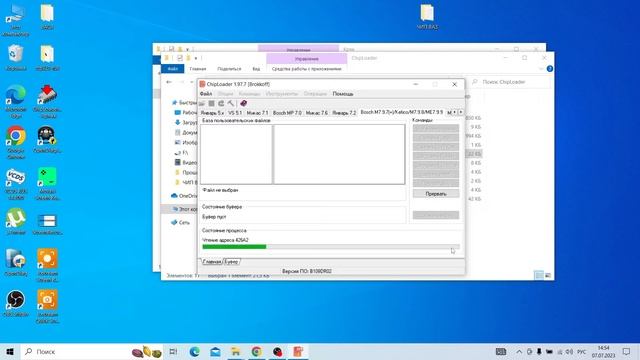
Task: Click the right user files list pane
Action: tap(339, 154)
